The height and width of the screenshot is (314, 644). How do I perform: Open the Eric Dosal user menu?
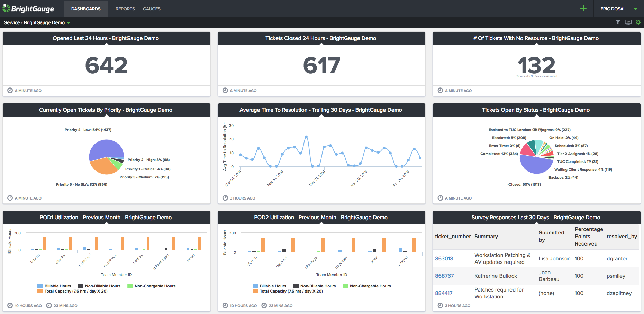tap(619, 9)
